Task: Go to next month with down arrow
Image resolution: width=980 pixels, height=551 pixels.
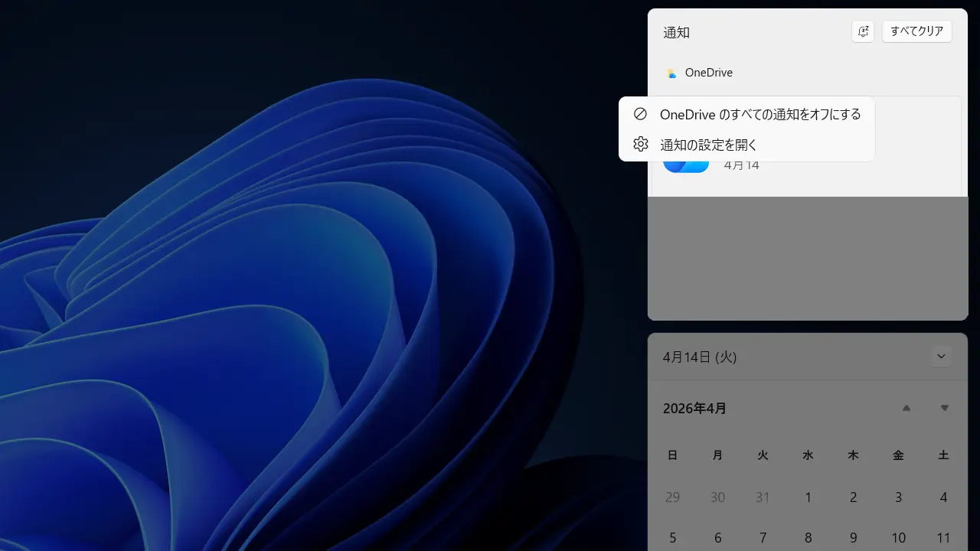Action: click(945, 409)
